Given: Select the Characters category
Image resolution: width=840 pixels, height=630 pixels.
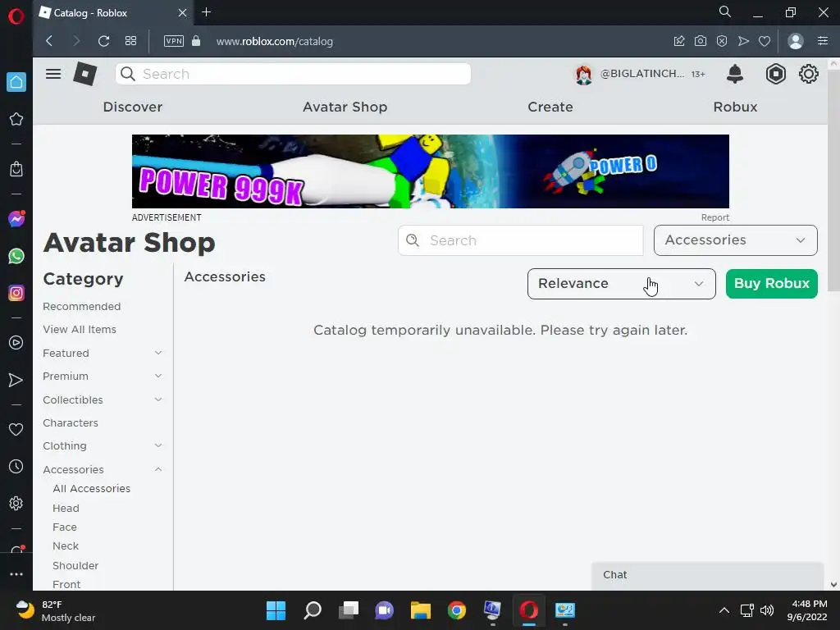Looking at the screenshot, I should click(x=71, y=422).
